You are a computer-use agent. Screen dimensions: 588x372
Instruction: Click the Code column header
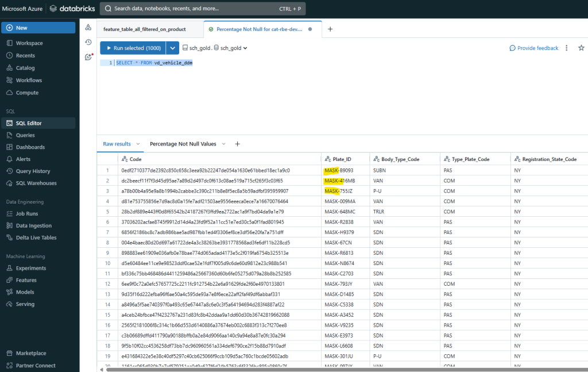(219, 159)
